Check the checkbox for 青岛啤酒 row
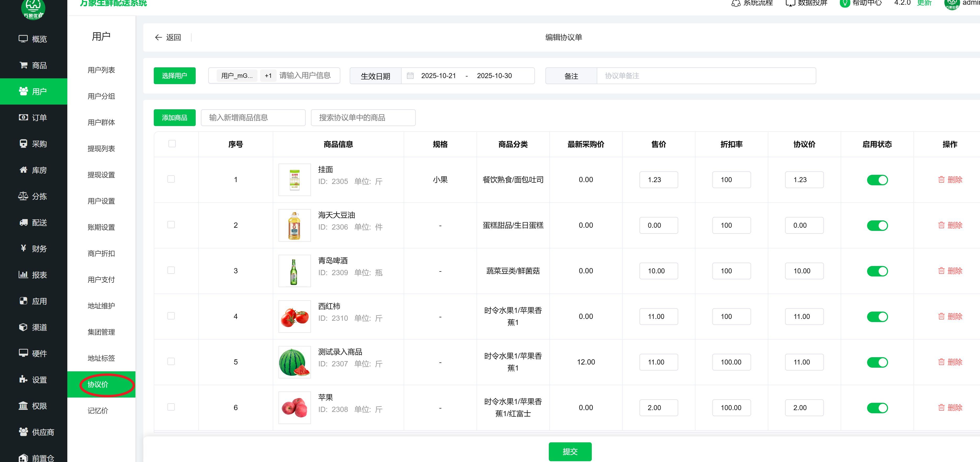The height and width of the screenshot is (462, 980). tap(171, 270)
